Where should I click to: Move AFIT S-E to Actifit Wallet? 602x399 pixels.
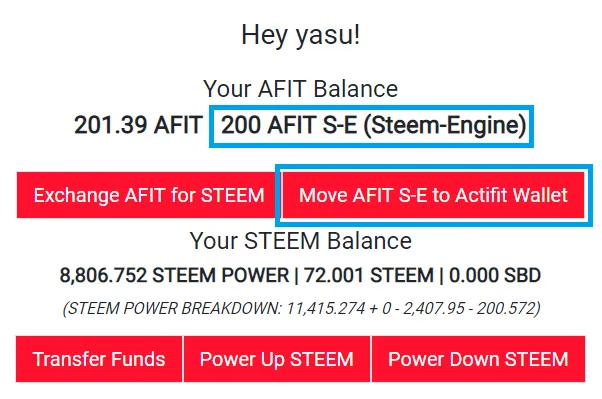[x=433, y=195]
